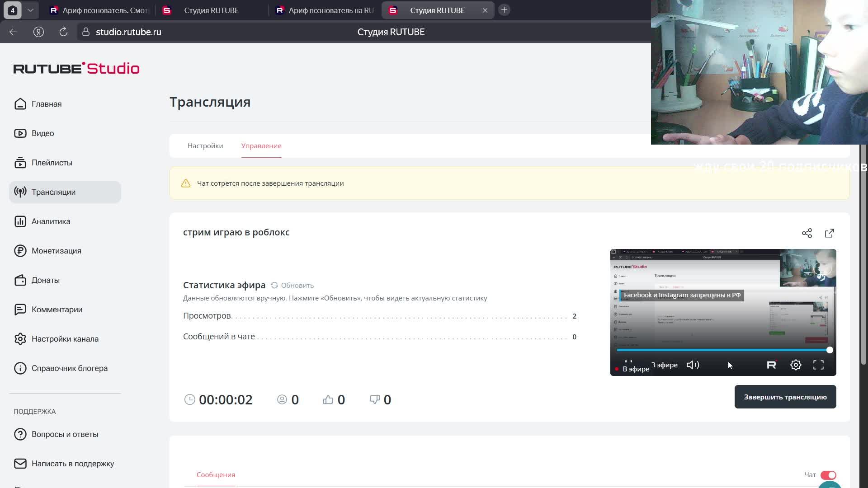Enter fullscreen in the stream preview

coord(818,365)
